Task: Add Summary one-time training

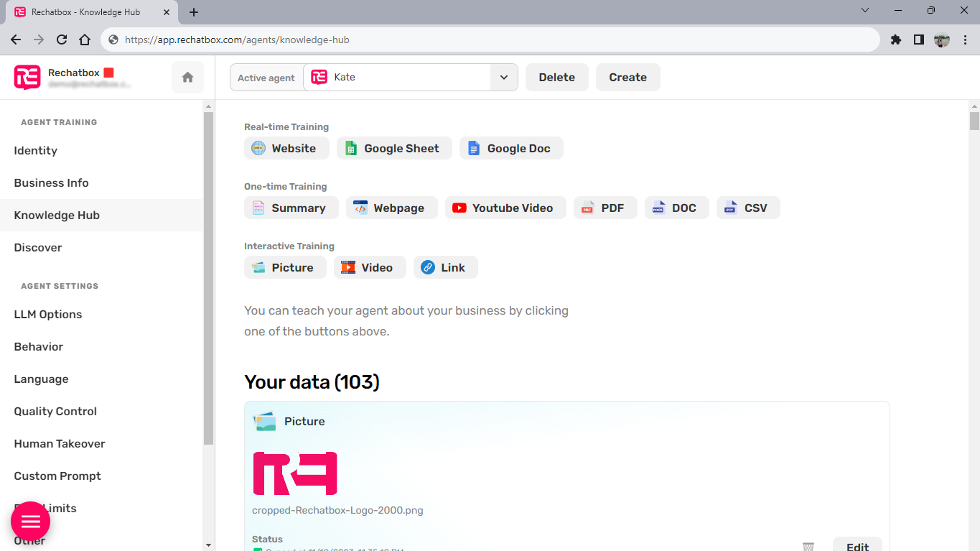Action: (x=291, y=208)
